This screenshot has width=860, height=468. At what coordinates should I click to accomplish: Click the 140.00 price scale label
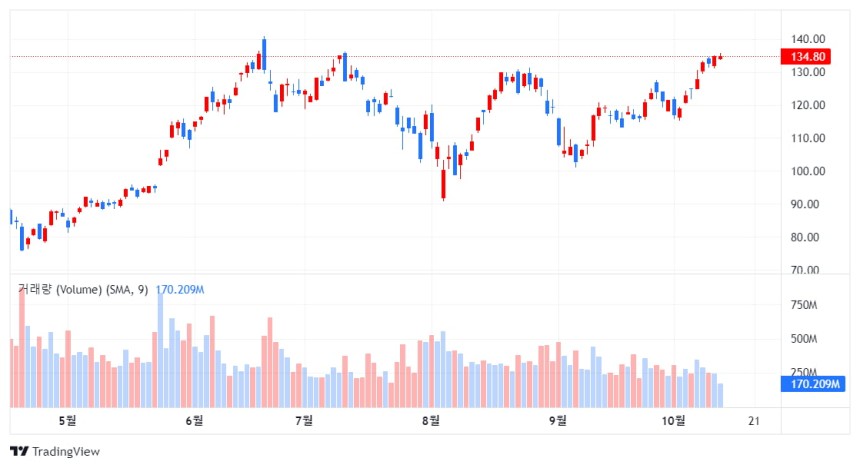click(808, 39)
